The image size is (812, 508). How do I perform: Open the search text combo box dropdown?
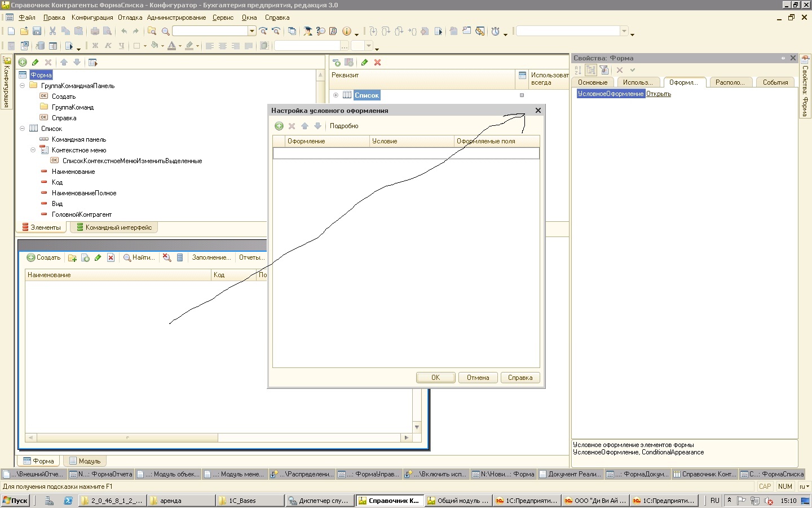252,31
